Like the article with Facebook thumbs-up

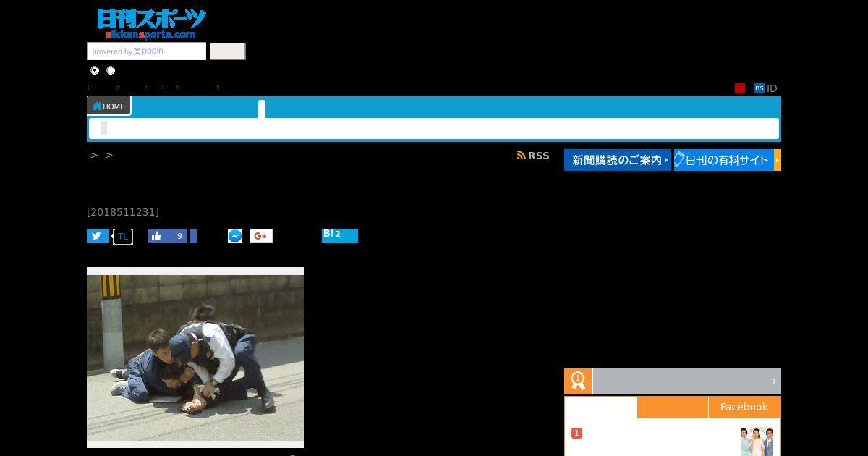click(167, 236)
